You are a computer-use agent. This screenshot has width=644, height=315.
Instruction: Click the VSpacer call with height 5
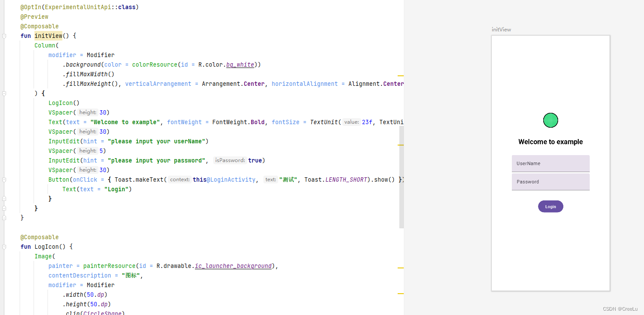pyautogui.click(x=77, y=151)
